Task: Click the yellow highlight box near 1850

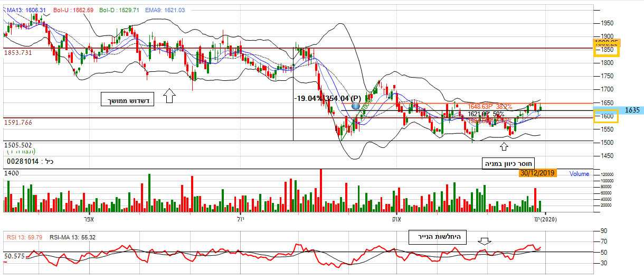Action: 606,48
